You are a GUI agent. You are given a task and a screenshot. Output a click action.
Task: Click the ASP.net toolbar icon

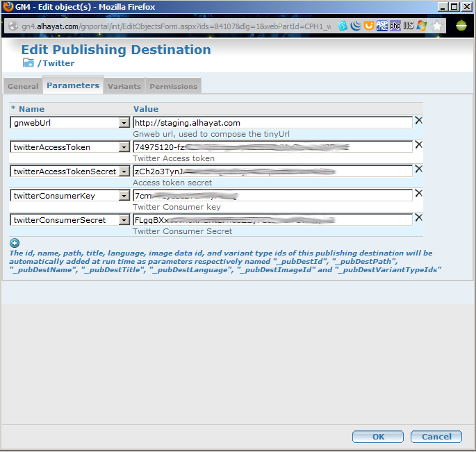coord(382,26)
